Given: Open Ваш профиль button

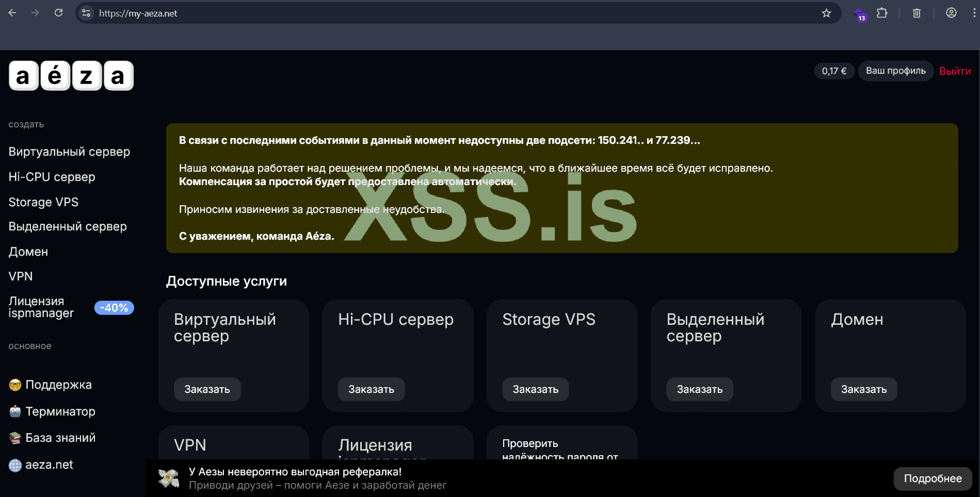Looking at the screenshot, I should (895, 71).
